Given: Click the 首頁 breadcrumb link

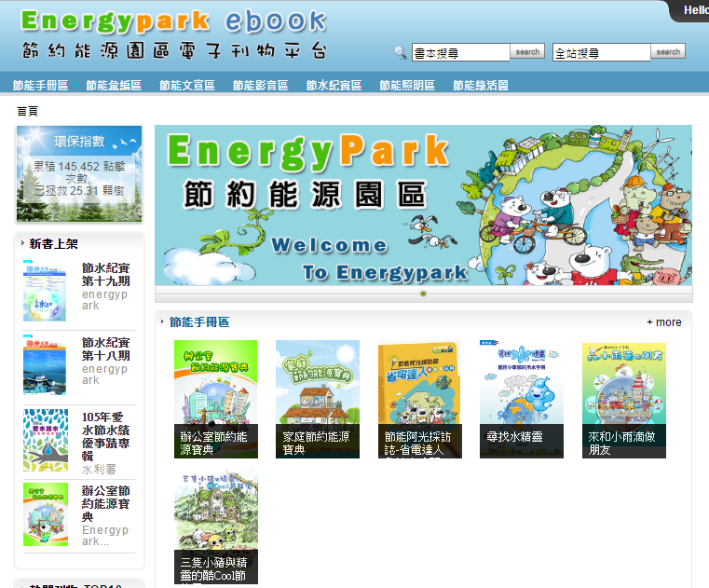Looking at the screenshot, I should click(x=28, y=111).
